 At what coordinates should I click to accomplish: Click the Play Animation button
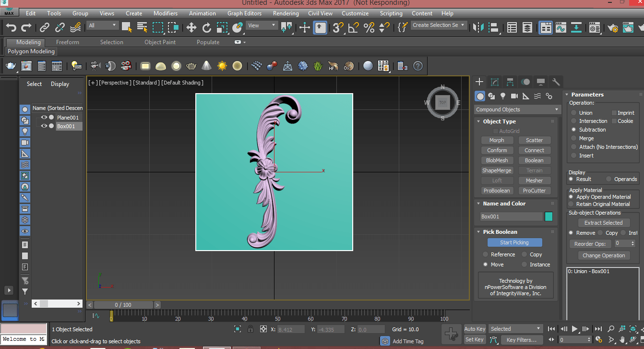coord(574,329)
